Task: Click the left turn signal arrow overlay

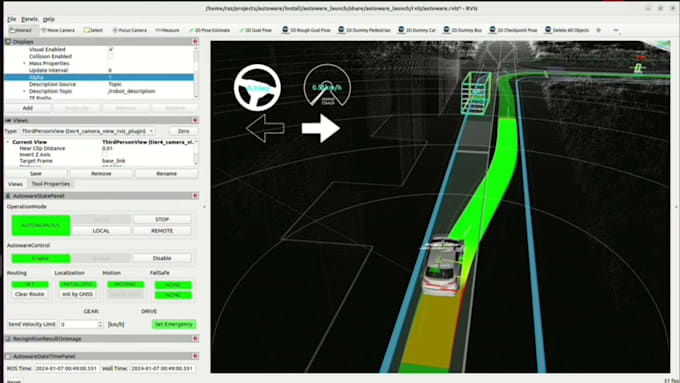Action: tap(265, 128)
